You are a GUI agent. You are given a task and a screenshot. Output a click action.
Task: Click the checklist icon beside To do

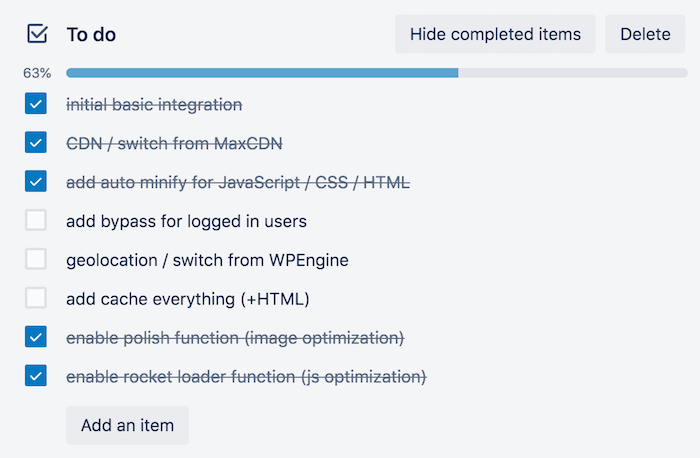coord(37,34)
